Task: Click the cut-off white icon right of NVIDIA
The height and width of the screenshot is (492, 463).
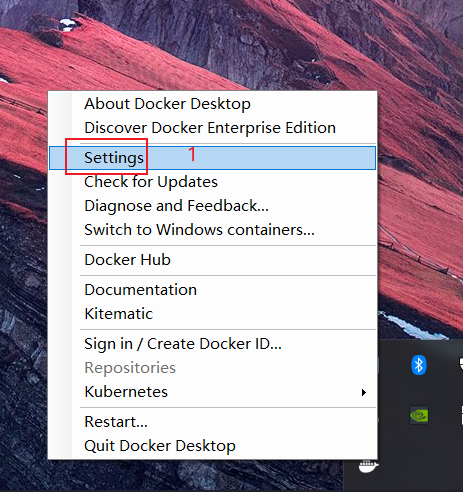Action: pyautogui.click(x=462, y=415)
